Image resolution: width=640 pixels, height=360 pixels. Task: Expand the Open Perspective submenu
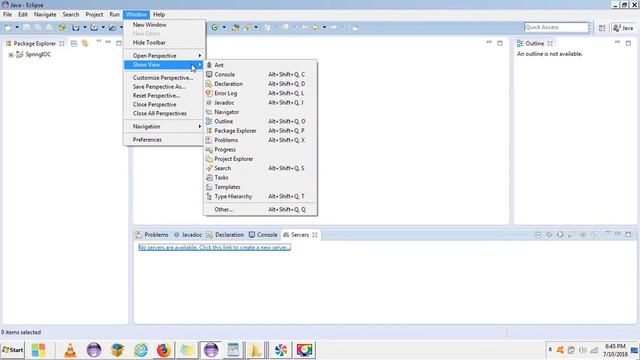(x=163, y=56)
